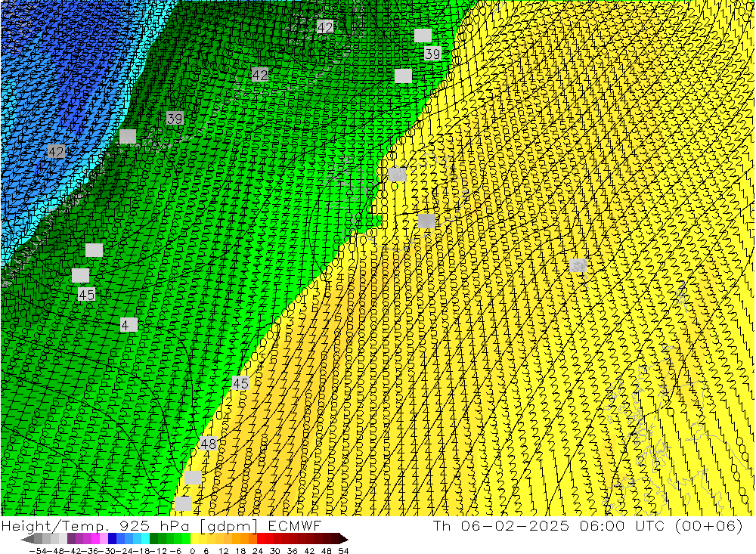Click the '54' positive value in the legend scale
Viewport: 756px width, 554px height.
pyautogui.click(x=343, y=551)
